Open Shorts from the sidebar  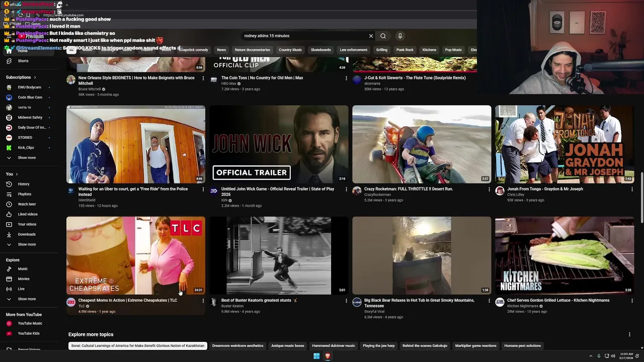pos(23,61)
